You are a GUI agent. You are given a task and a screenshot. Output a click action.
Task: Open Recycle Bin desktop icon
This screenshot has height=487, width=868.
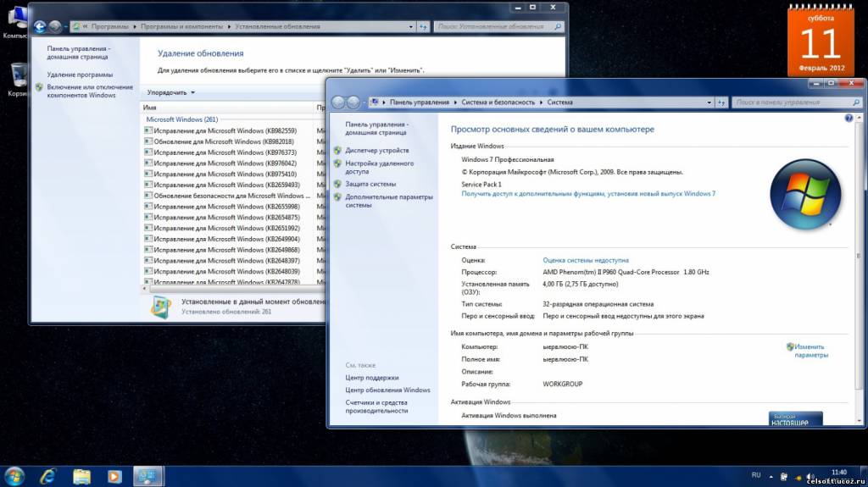18,79
